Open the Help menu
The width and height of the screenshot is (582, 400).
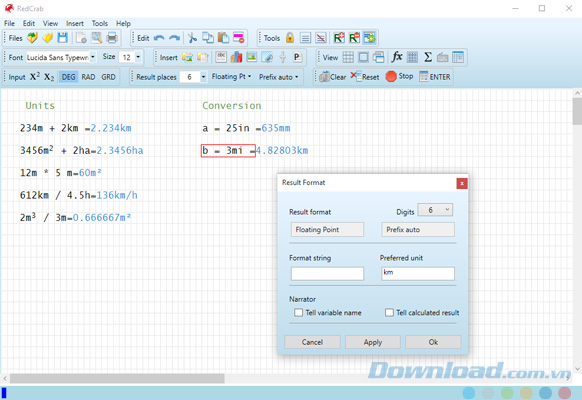123,23
